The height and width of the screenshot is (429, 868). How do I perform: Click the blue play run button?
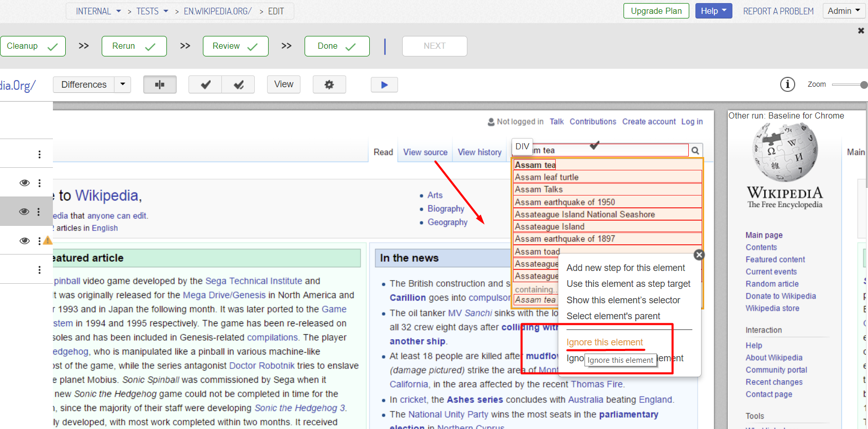tap(384, 85)
